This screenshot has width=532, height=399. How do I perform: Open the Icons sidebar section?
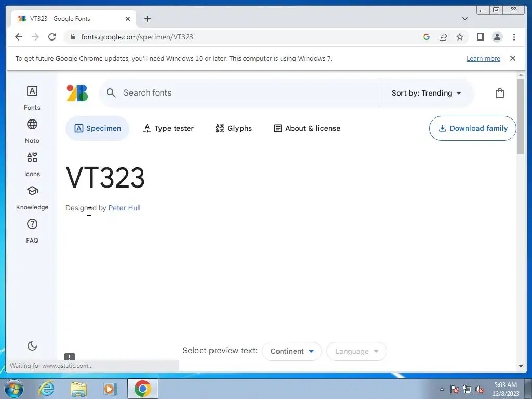[32, 165]
